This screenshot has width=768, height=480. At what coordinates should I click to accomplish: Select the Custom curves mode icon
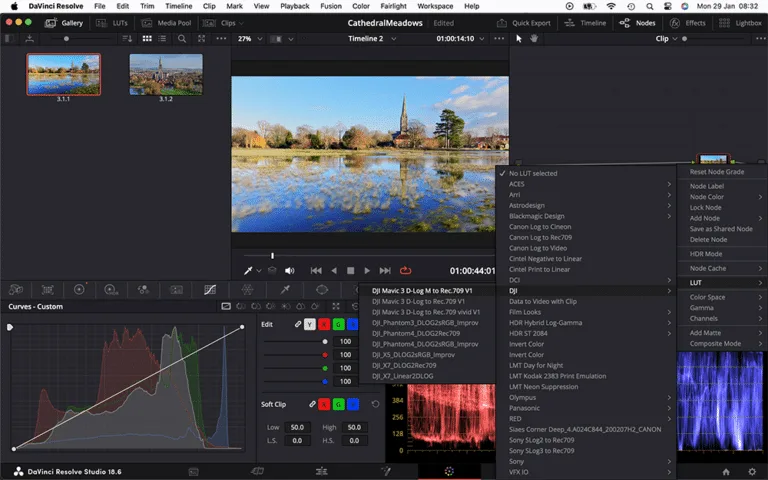coord(226,306)
